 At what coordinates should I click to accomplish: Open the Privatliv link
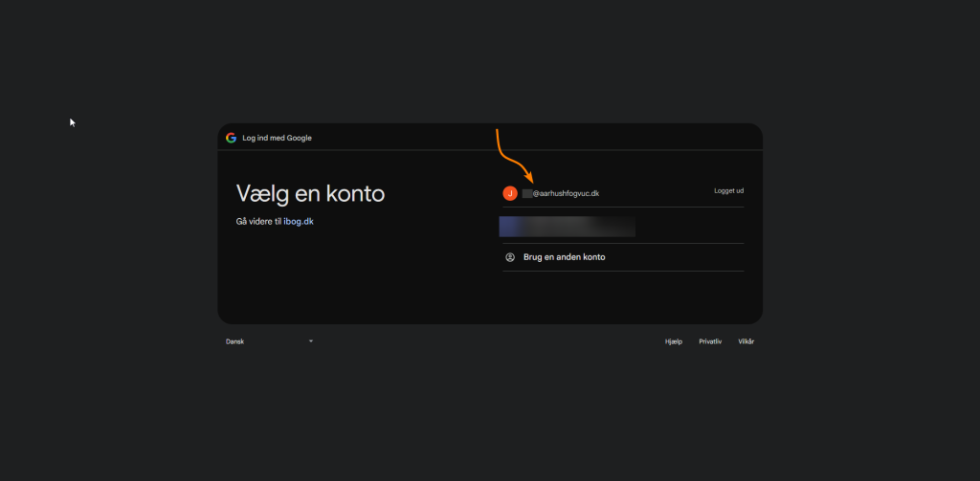click(710, 341)
